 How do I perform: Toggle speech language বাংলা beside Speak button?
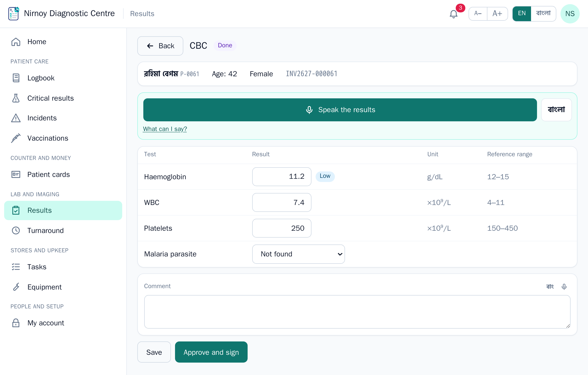[x=556, y=110]
